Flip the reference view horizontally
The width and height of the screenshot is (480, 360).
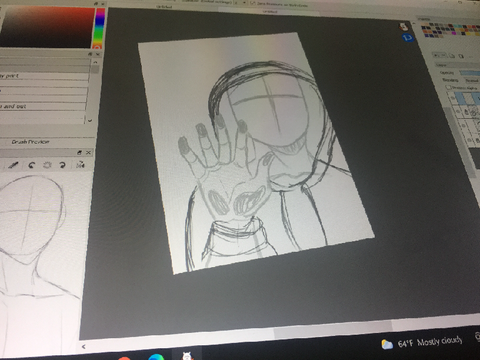click(80, 164)
